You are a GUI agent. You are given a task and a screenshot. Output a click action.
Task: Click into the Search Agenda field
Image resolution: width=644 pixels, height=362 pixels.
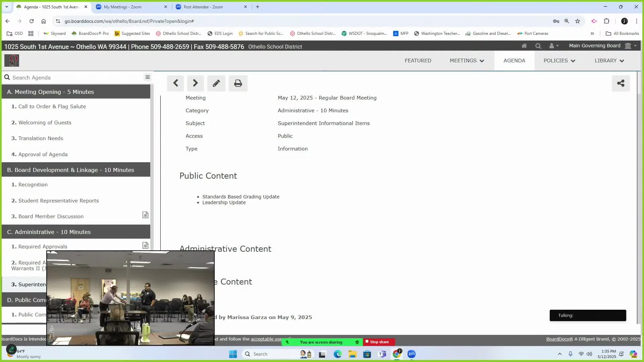[74, 77]
